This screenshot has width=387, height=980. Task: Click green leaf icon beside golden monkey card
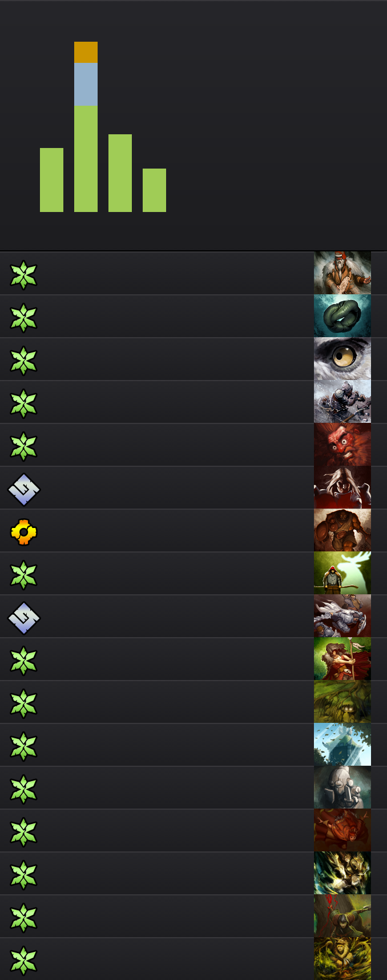tap(23, 960)
